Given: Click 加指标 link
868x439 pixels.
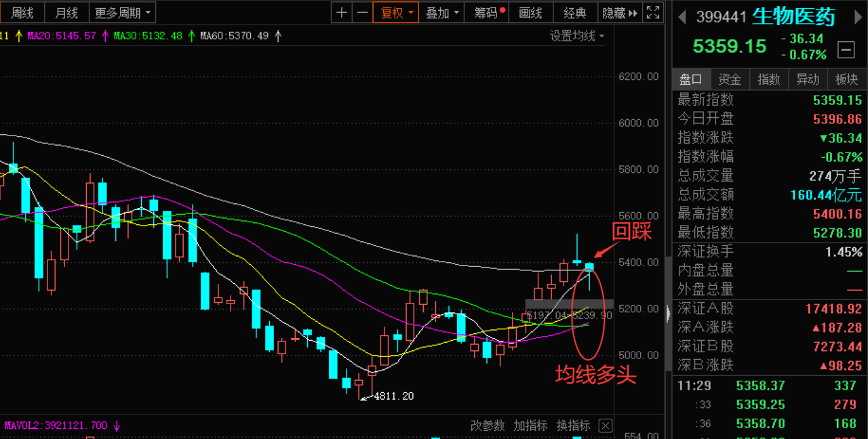Looking at the screenshot, I should coord(530,426).
